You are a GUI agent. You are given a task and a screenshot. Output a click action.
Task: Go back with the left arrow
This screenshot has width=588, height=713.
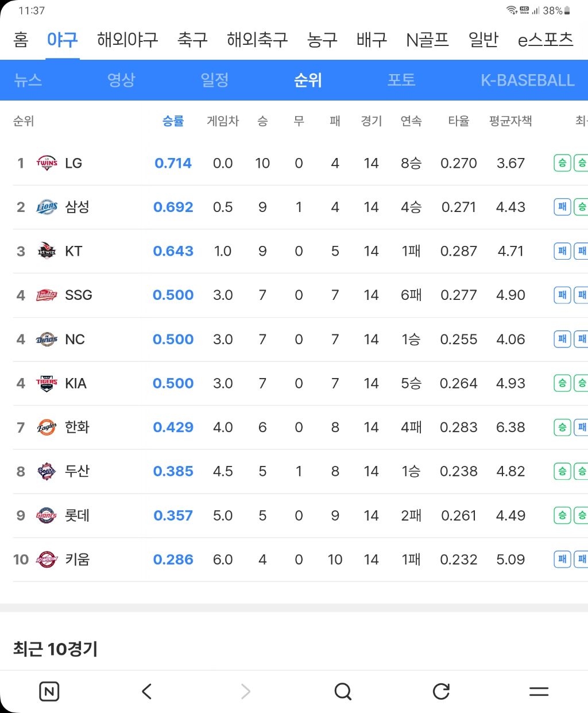point(147,691)
